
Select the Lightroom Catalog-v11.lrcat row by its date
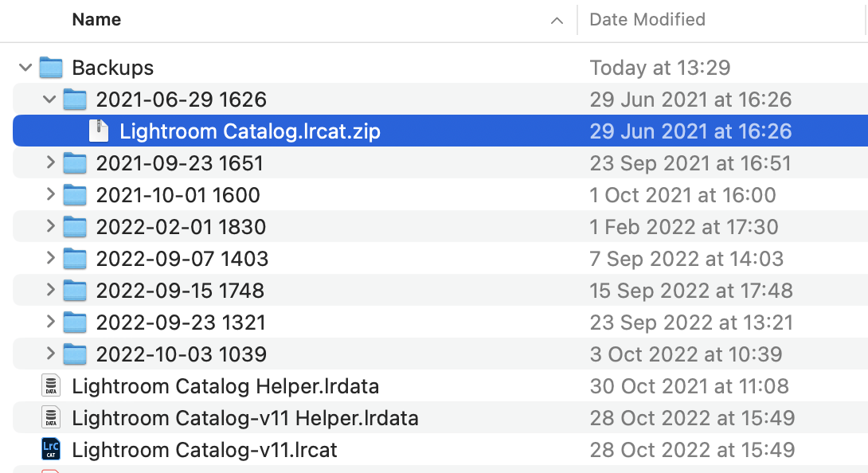(x=692, y=450)
